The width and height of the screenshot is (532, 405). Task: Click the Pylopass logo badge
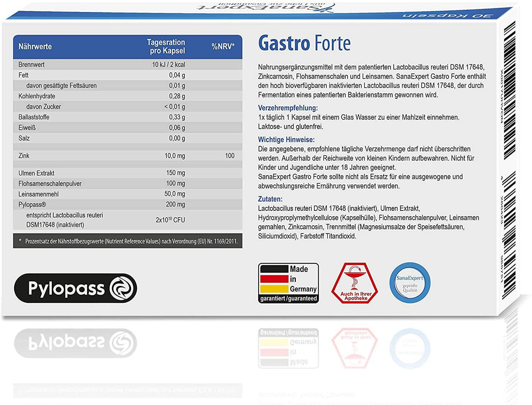click(x=75, y=288)
